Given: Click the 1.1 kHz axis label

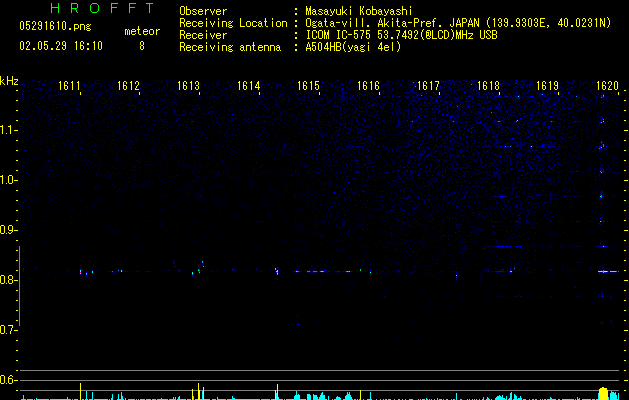Looking at the screenshot, I should (x=8, y=130).
